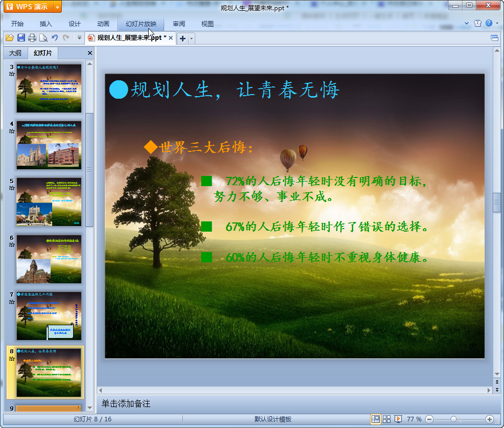Click the zoom slider handle
The height and width of the screenshot is (428, 504).
click(x=453, y=419)
